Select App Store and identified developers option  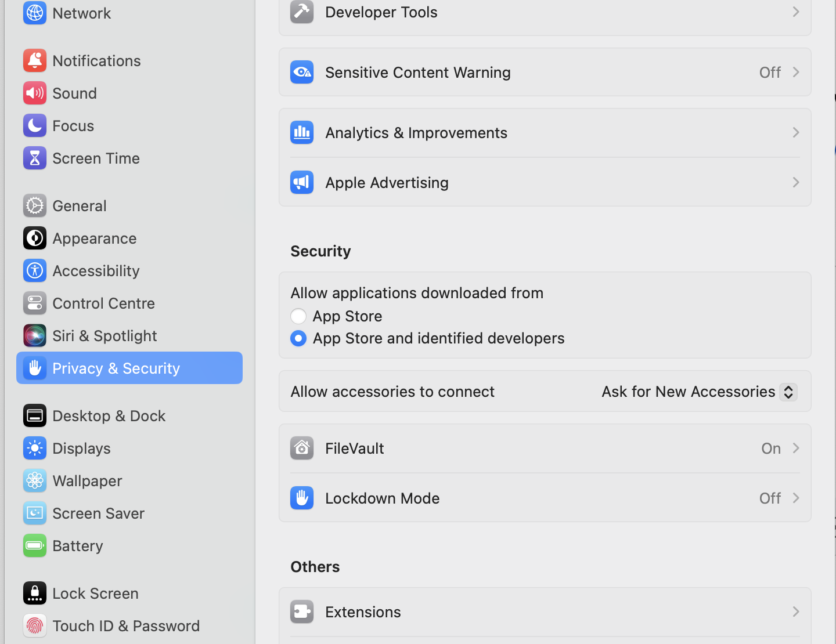[x=298, y=338]
